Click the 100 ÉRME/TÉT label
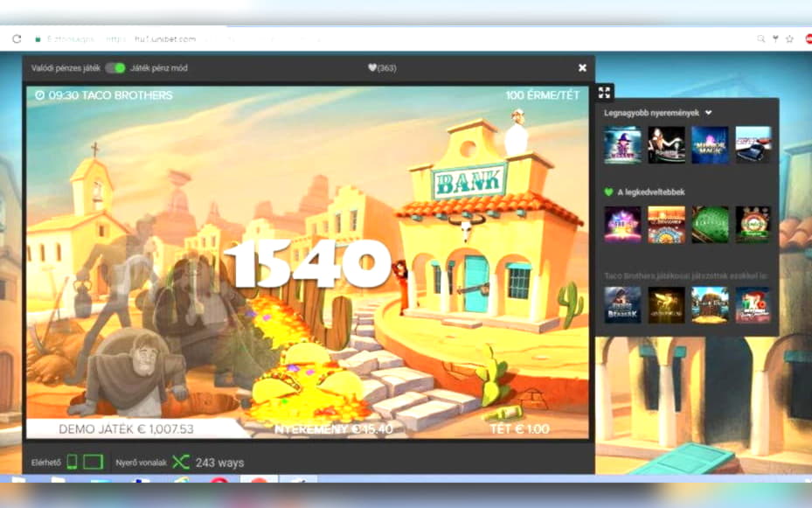 (x=542, y=95)
